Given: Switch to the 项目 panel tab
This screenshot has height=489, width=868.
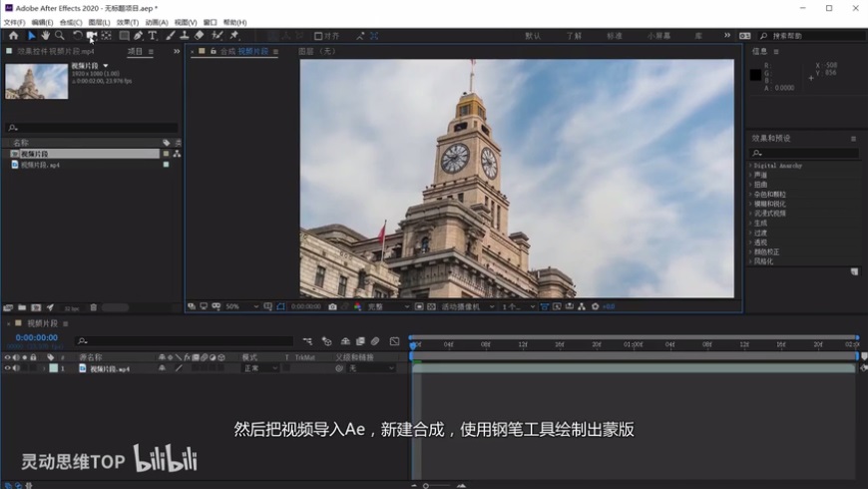Looking at the screenshot, I should coord(135,52).
